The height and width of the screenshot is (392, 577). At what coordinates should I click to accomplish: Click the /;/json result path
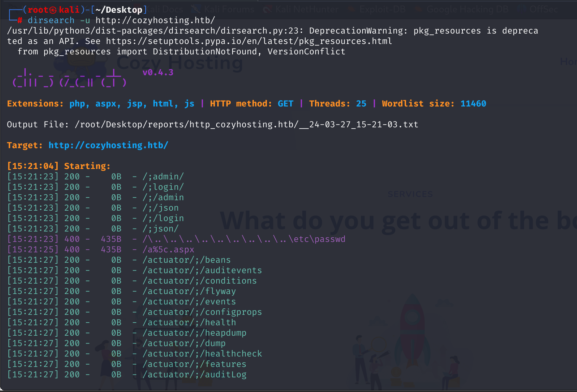161,208
